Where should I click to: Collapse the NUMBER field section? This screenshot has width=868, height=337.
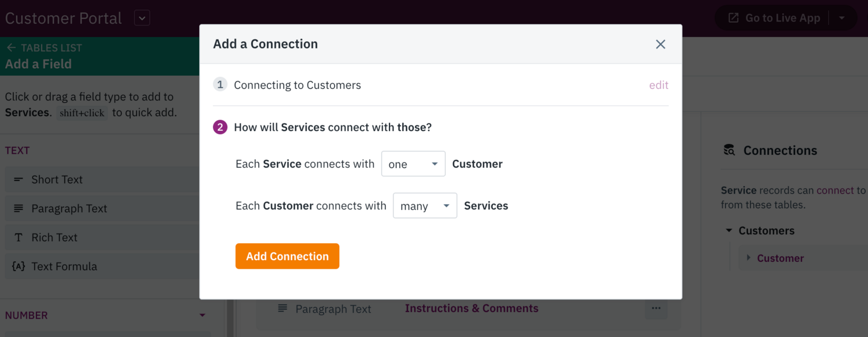[203, 316]
